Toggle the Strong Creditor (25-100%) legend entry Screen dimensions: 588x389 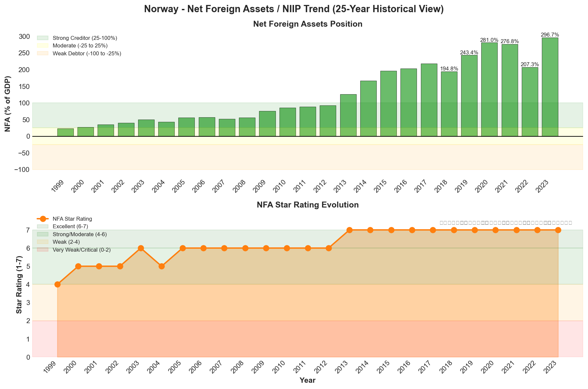click(42, 38)
